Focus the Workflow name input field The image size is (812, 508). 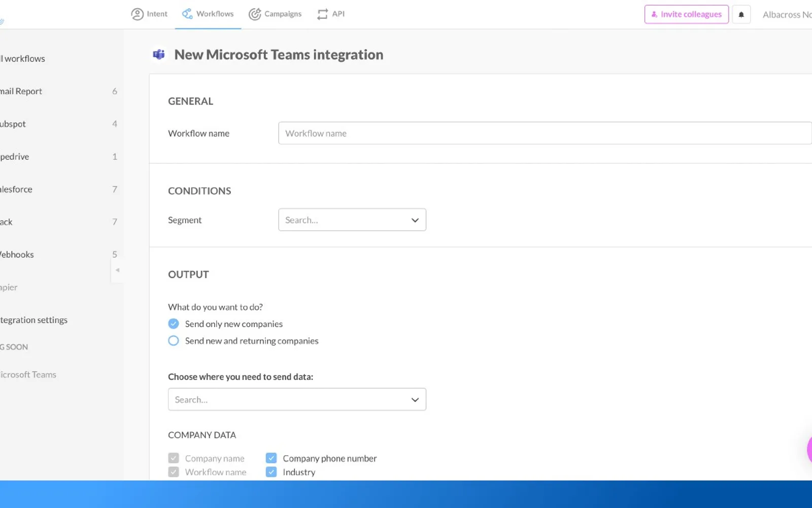pos(545,133)
